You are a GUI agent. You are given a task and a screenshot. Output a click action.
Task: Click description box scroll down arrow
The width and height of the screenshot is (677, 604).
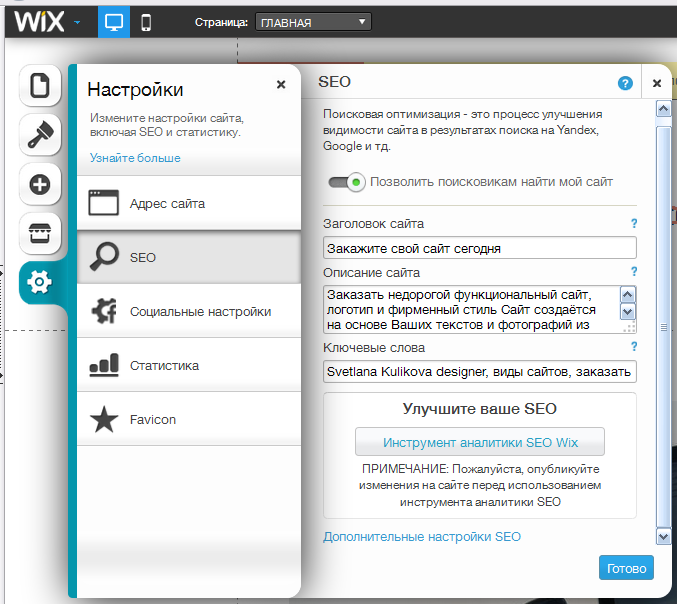click(x=627, y=311)
